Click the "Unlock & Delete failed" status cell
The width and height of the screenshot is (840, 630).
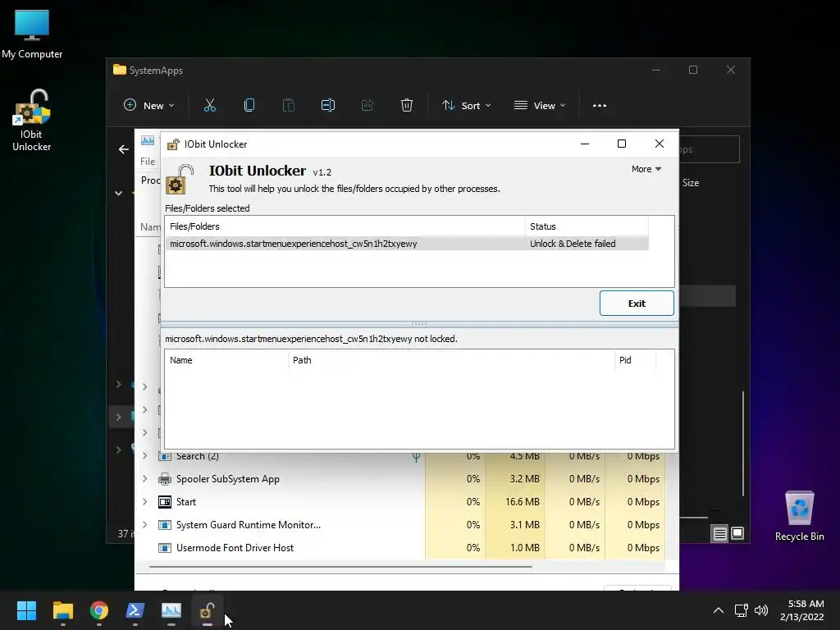573,244
